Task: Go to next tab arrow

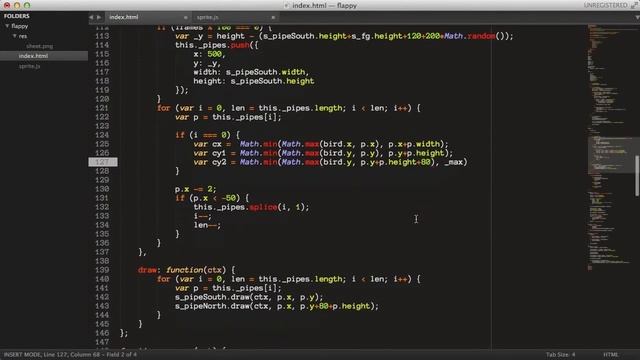Action: [x=99, y=17]
